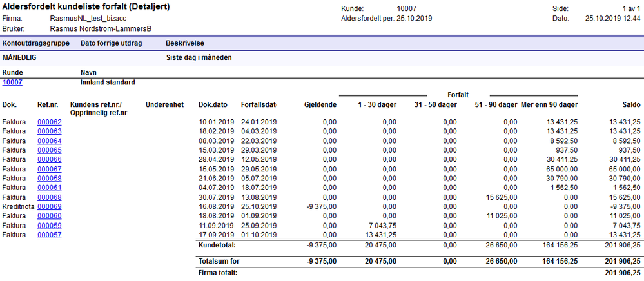Select customer name Innland standard
Image resolution: width=644 pixels, height=281 pixels.
(108, 82)
